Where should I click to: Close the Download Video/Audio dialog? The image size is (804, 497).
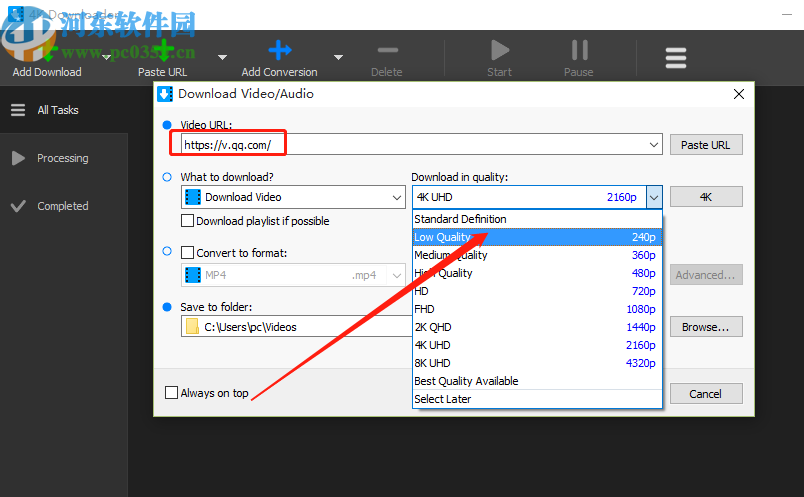tap(739, 94)
